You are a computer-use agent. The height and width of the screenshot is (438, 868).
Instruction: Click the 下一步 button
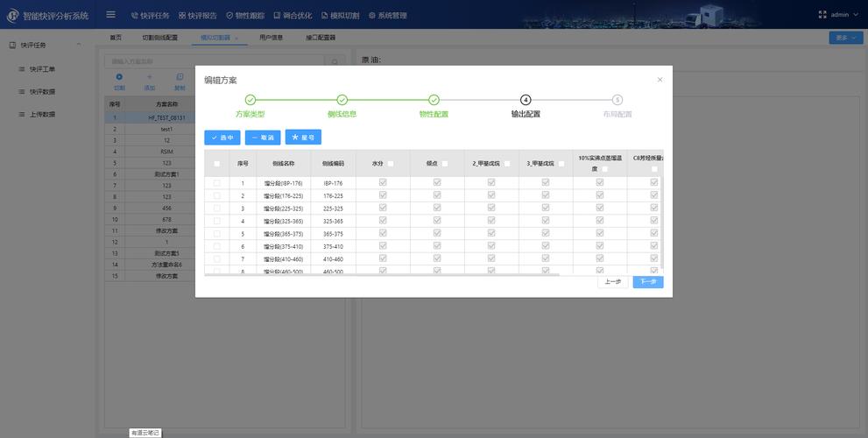(x=648, y=282)
